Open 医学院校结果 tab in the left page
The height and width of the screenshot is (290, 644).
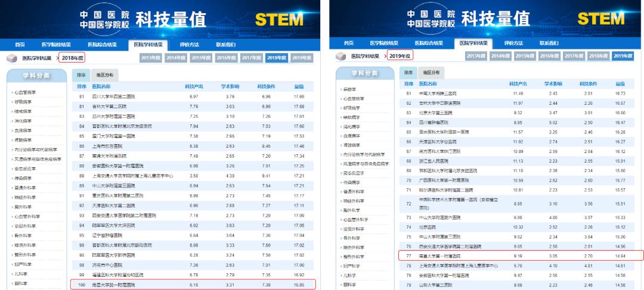[x=56, y=45]
